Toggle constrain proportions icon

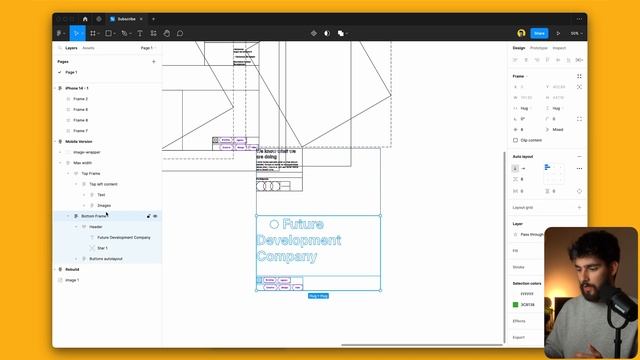579,87
